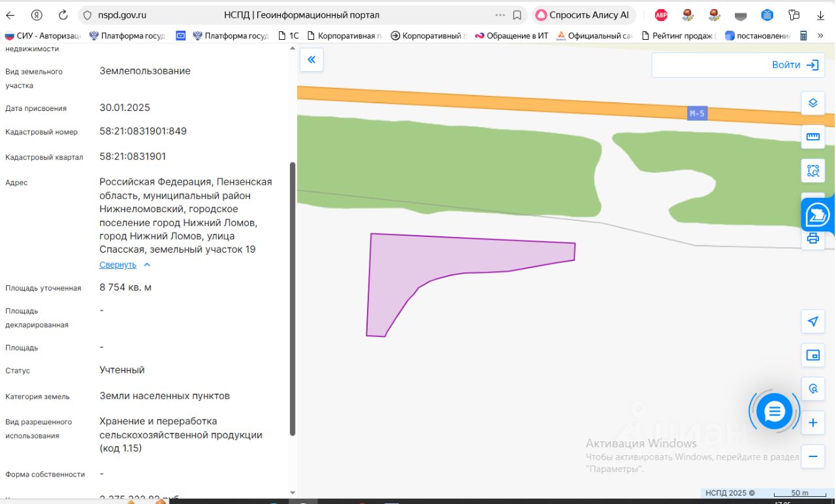This screenshot has height=504, width=836.
Task: Open the browser extensions menu
Action: click(794, 15)
